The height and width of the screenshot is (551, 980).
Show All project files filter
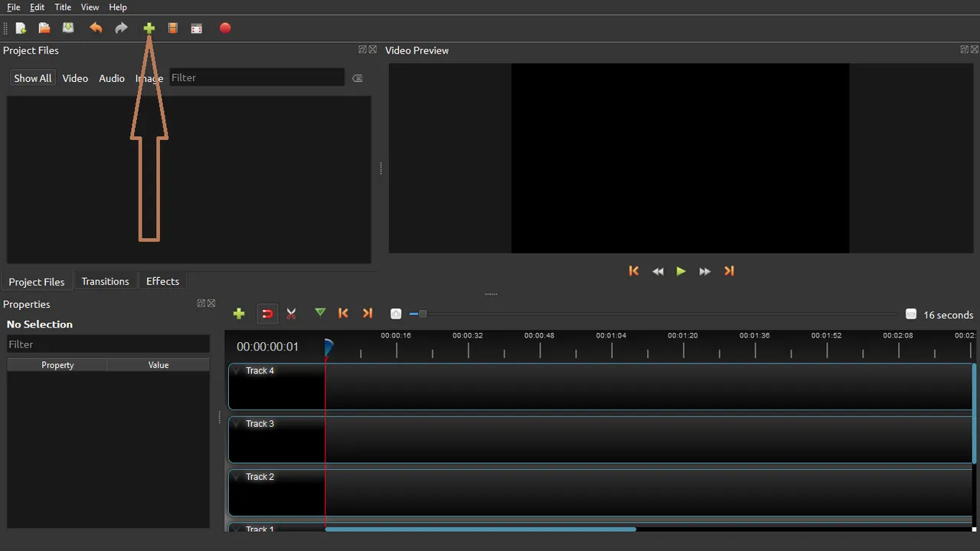click(33, 78)
